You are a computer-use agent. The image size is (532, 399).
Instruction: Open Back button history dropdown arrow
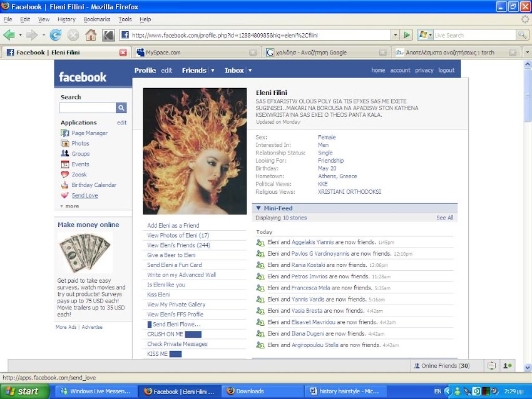(x=21, y=35)
